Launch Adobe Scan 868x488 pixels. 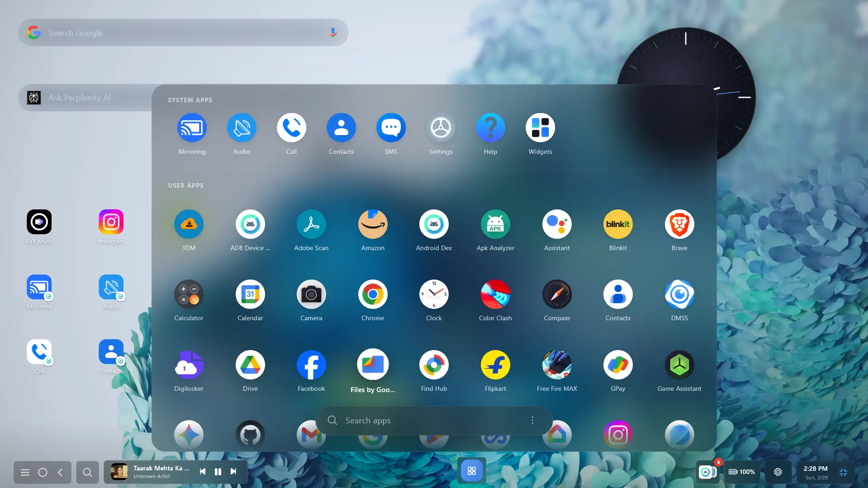pyautogui.click(x=311, y=224)
